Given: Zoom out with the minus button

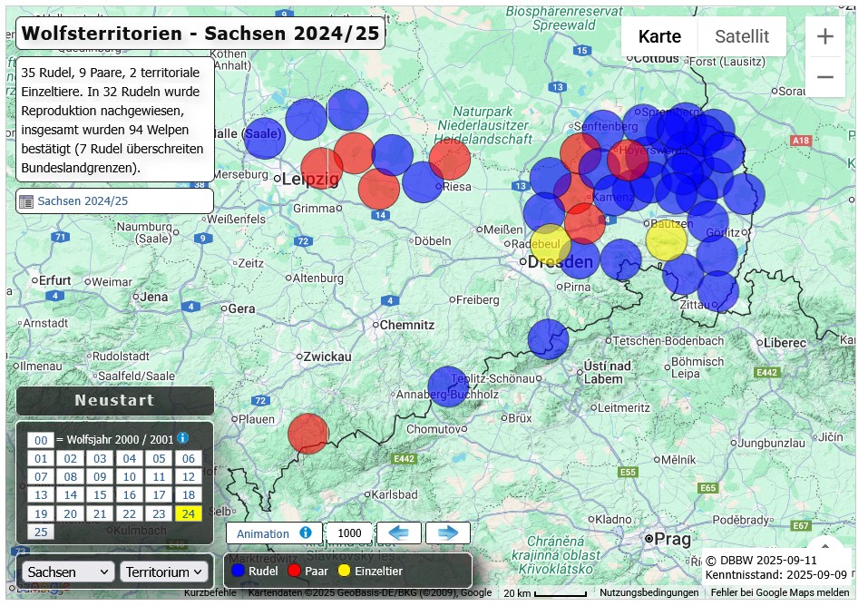Looking at the screenshot, I should [x=824, y=77].
